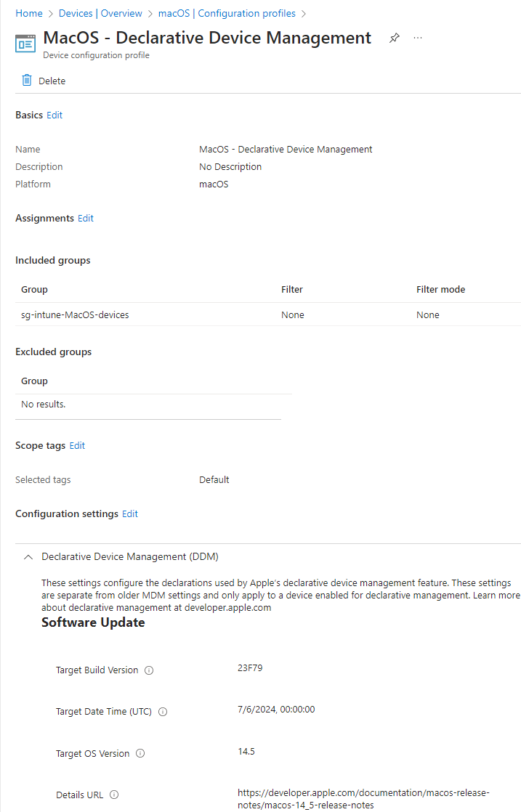The width and height of the screenshot is (521, 812).
Task: Click the device configuration profile icon
Action: (25, 44)
